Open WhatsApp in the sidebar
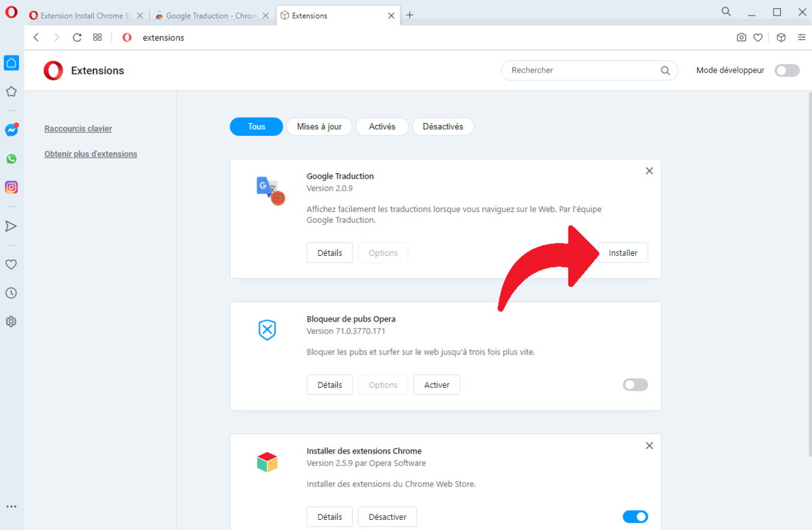The width and height of the screenshot is (812, 530). 12,159
